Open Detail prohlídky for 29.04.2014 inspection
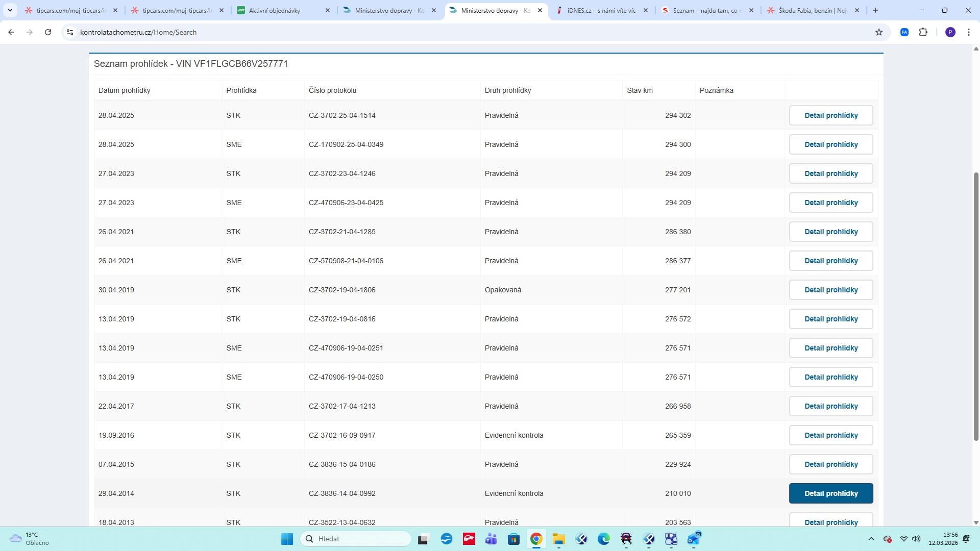Viewport: 980px width, 551px height. click(830, 493)
